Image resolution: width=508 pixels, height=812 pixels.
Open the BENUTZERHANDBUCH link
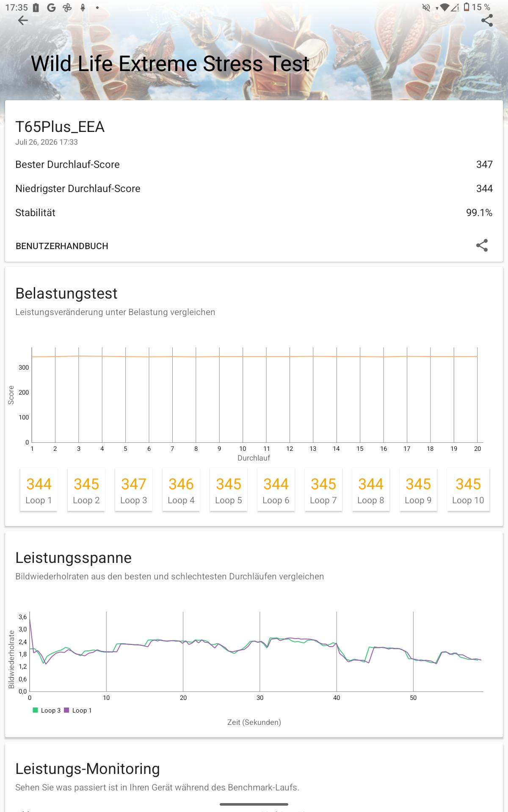(62, 246)
